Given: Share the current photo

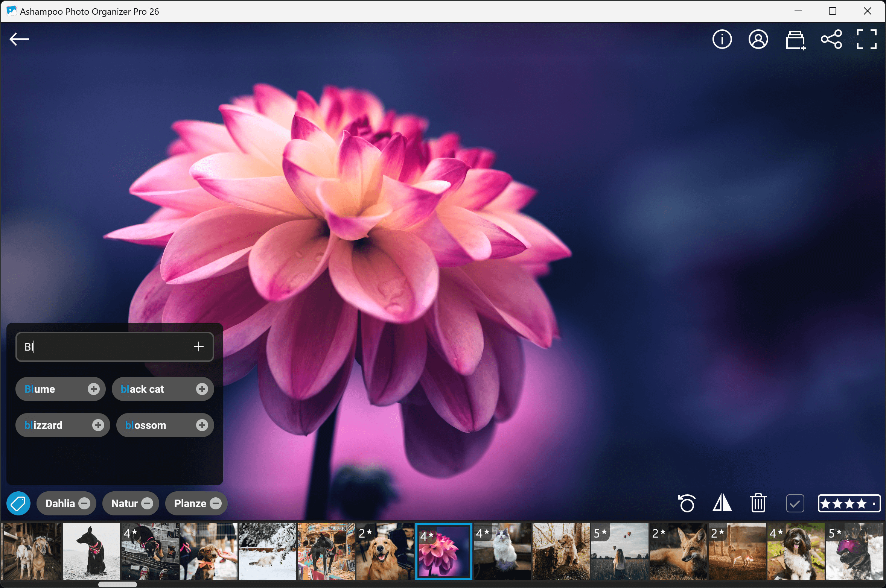Looking at the screenshot, I should pyautogui.click(x=831, y=39).
